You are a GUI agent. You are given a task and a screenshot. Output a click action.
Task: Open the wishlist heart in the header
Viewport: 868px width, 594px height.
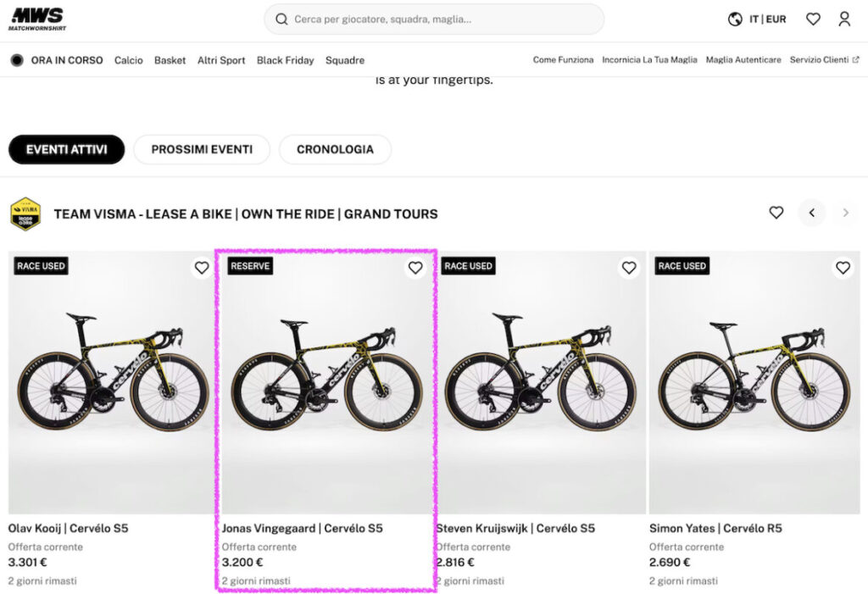point(813,19)
